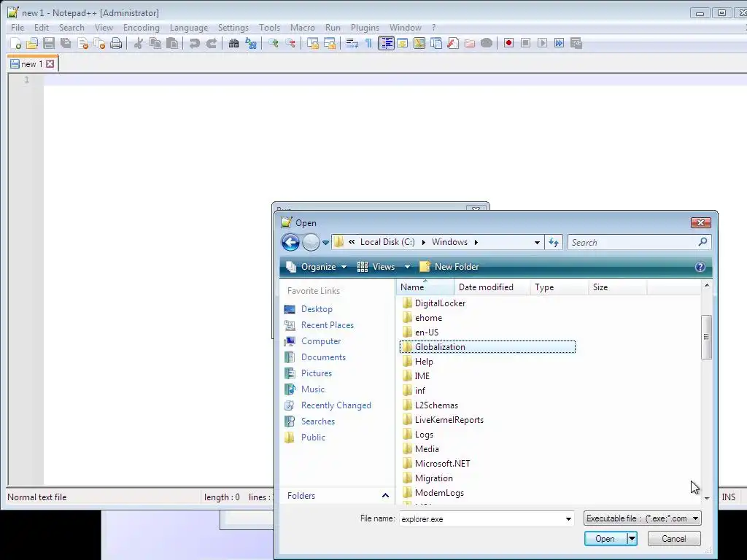The width and height of the screenshot is (747, 560).
Task: Click the New Folder button
Action: (x=449, y=267)
